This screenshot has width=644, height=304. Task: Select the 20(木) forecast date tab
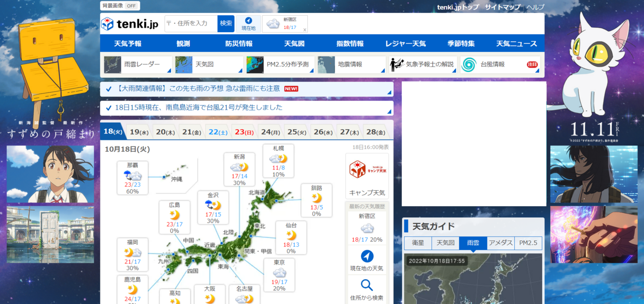[165, 132]
